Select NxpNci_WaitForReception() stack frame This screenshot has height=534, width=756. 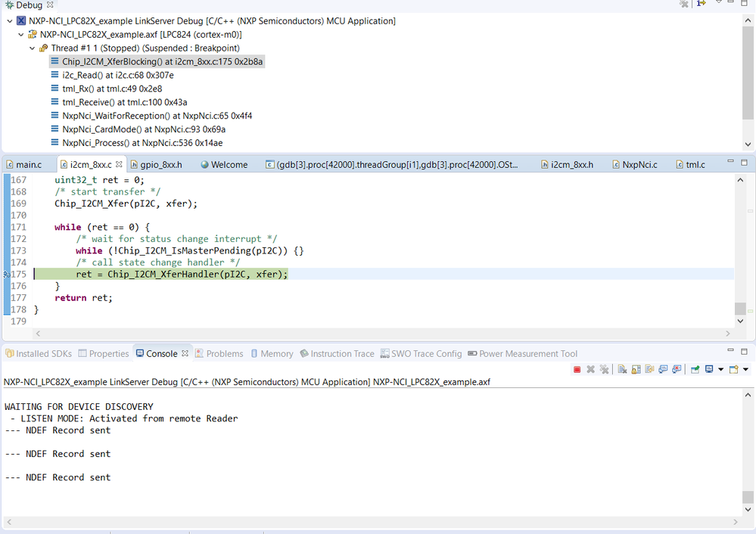pos(151,116)
